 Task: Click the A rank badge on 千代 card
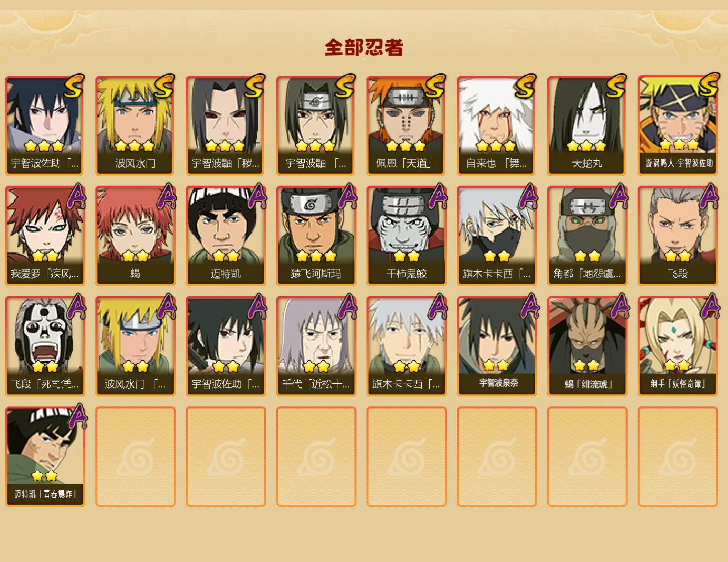[x=347, y=306]
